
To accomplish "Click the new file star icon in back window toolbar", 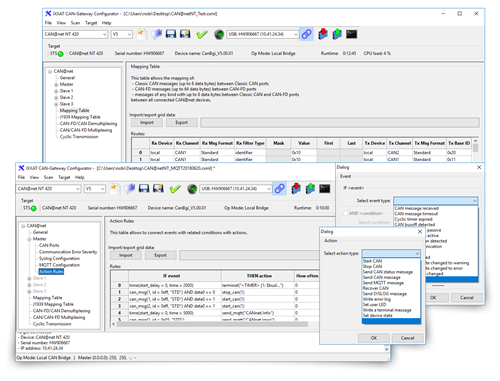I will pos(141,34).
